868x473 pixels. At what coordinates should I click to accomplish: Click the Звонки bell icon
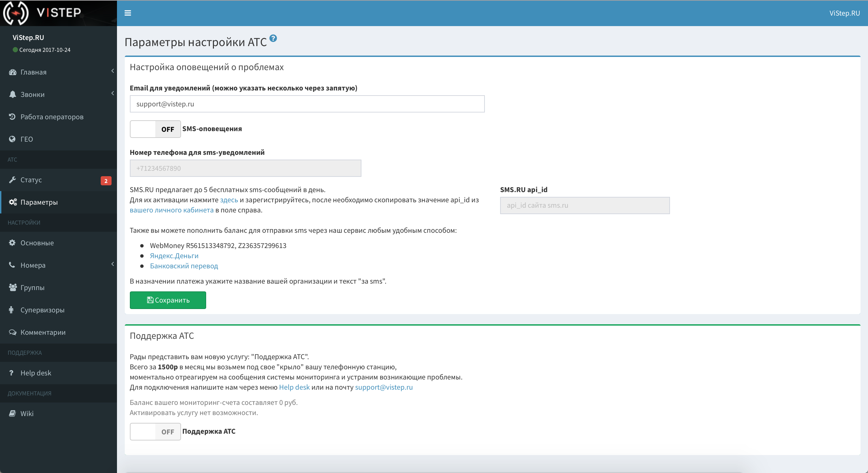(x=13, y=94)
